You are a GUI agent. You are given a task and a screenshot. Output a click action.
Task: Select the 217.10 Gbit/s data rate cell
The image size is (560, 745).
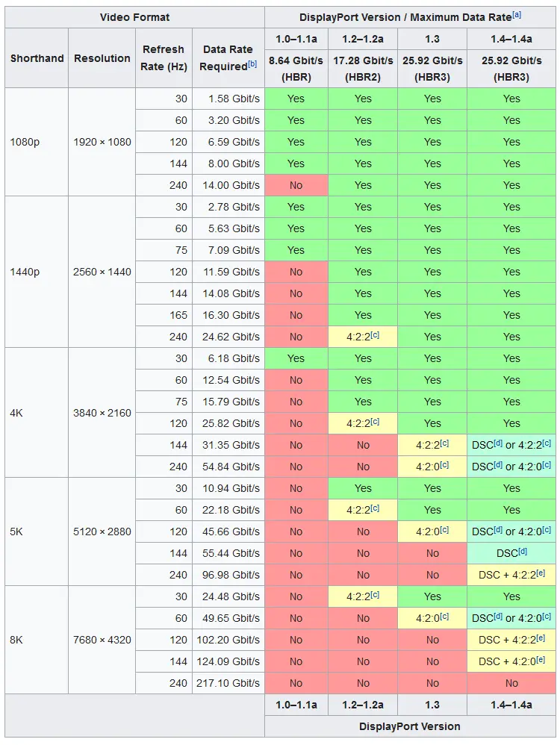[x=228, y=683]
